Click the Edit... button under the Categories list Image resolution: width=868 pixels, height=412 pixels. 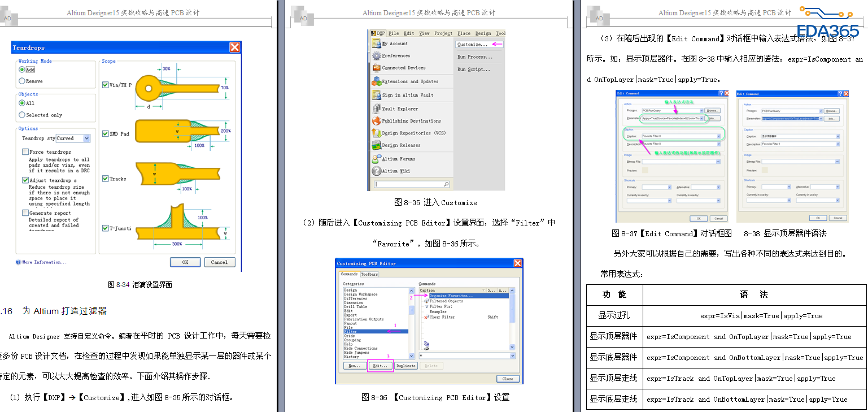coord(380,366)
